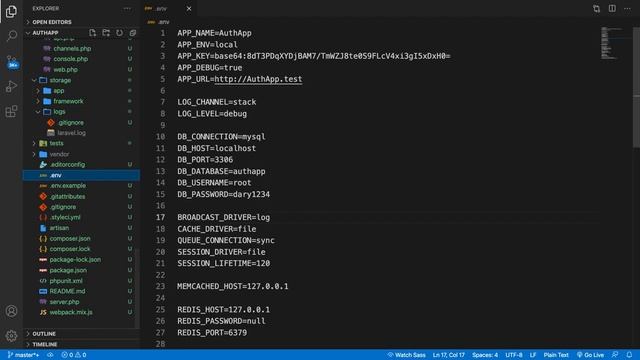Viewport: 640px width, 360px height.
Task: Change end of line sequence LF
Action: coord(533,355)
